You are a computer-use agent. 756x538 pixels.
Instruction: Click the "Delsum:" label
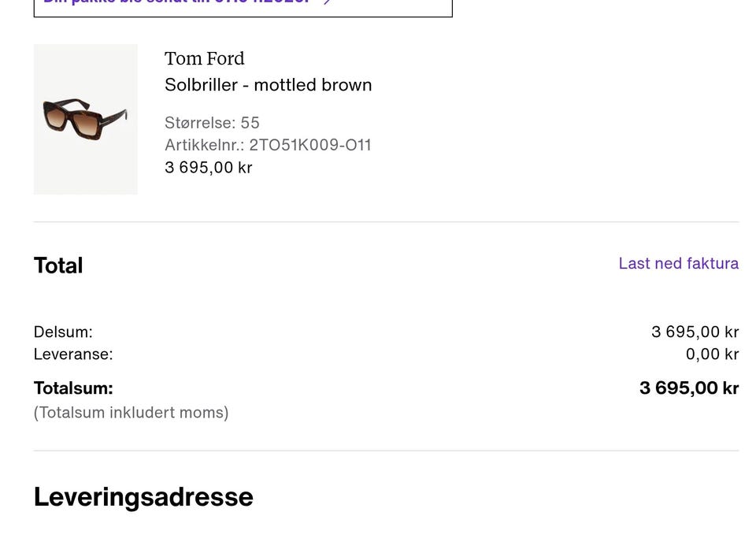(63, 332)
